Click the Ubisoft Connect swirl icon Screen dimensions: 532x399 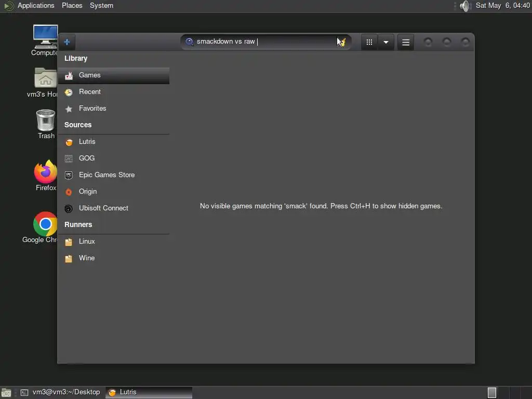click(69, 209)
